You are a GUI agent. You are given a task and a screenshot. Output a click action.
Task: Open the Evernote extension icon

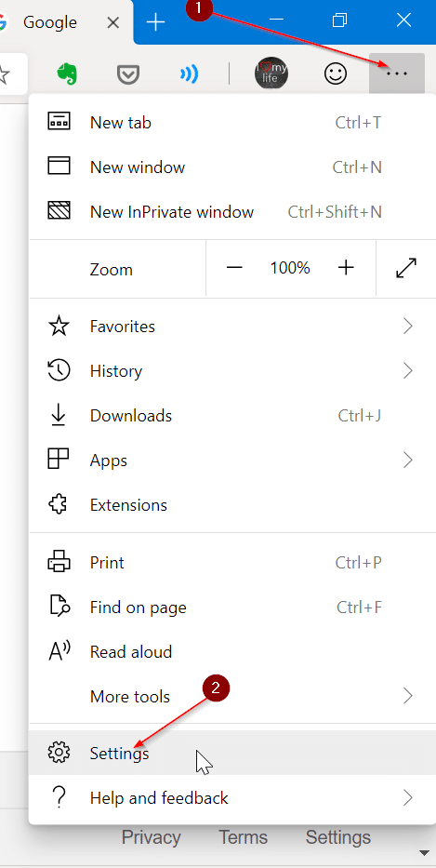coord(68,73)
